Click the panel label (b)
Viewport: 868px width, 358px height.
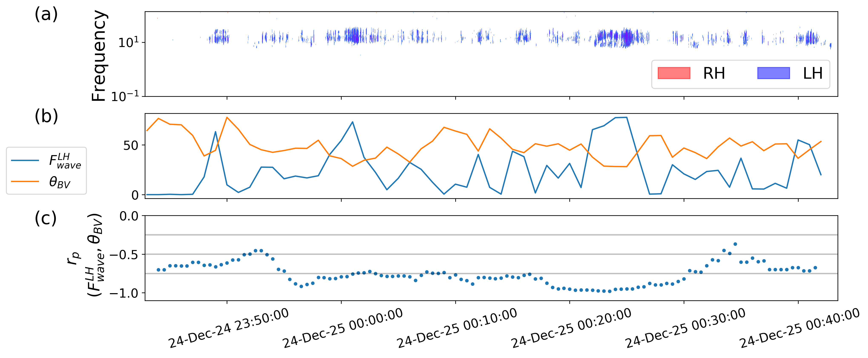tap(46, 117)
